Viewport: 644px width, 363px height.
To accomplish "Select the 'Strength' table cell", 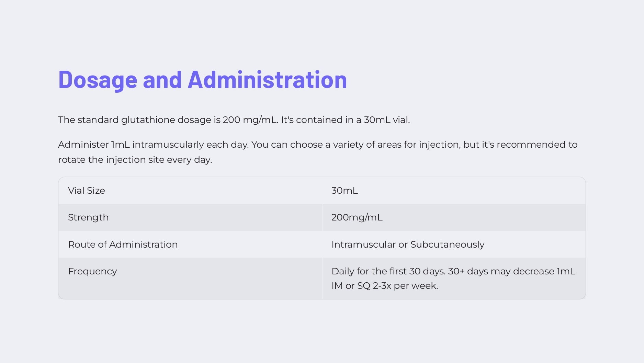I will [x=88, y=217].
